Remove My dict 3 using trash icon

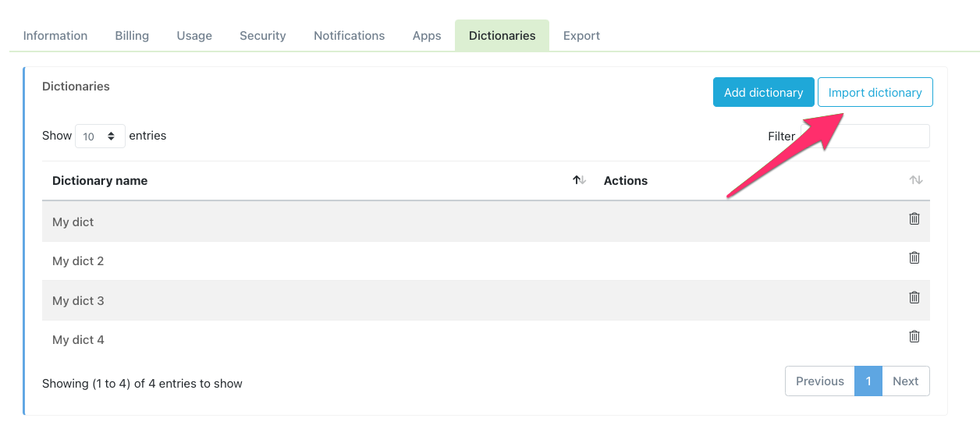click(x=914, y=297)
